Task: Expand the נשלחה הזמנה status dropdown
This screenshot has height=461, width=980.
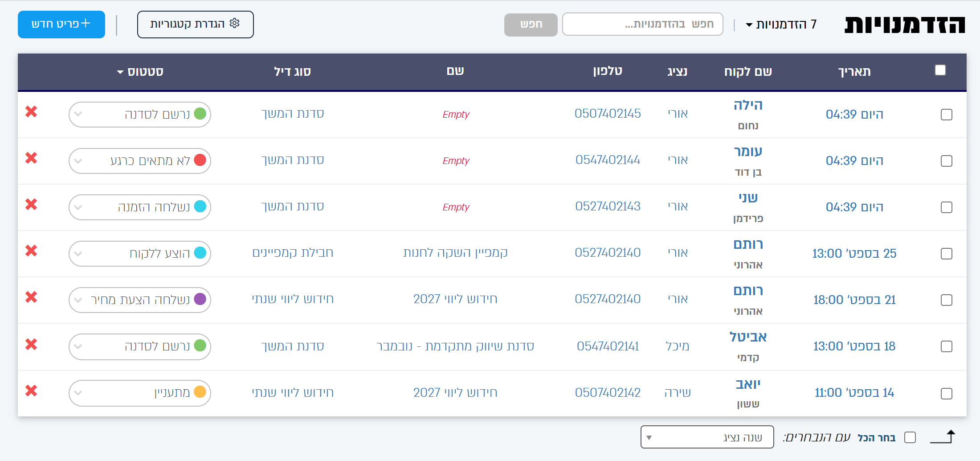Action: coord(140,207)
